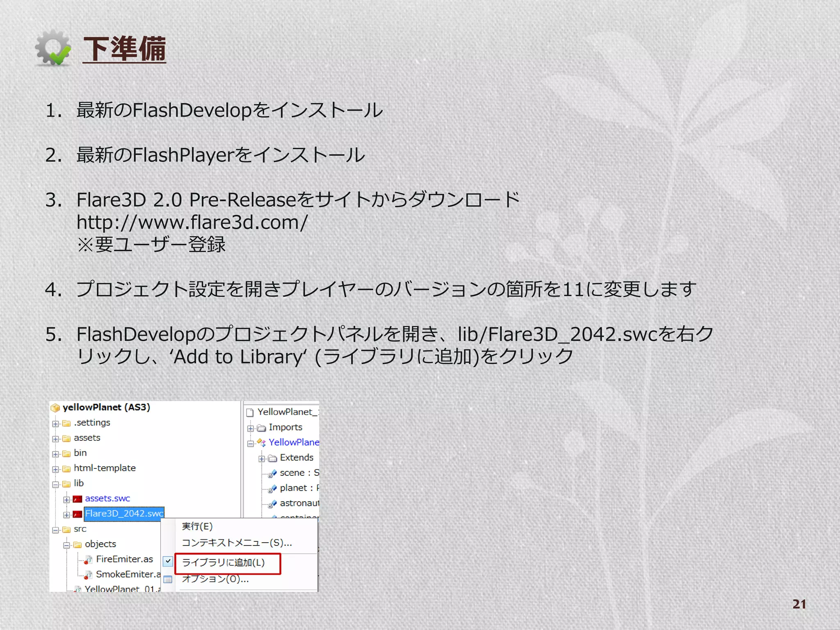
Task: Expand the Extends node in outline
Action: coord(261,459)
